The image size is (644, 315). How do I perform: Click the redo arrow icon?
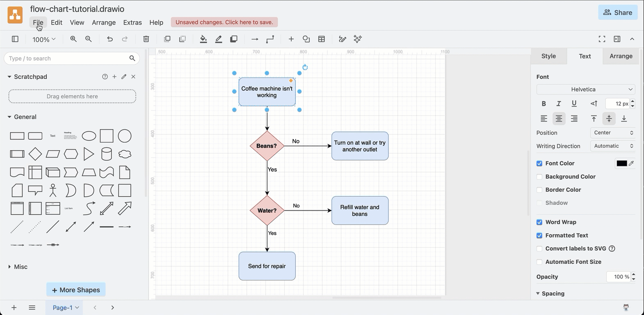click(x=125, y=39)
